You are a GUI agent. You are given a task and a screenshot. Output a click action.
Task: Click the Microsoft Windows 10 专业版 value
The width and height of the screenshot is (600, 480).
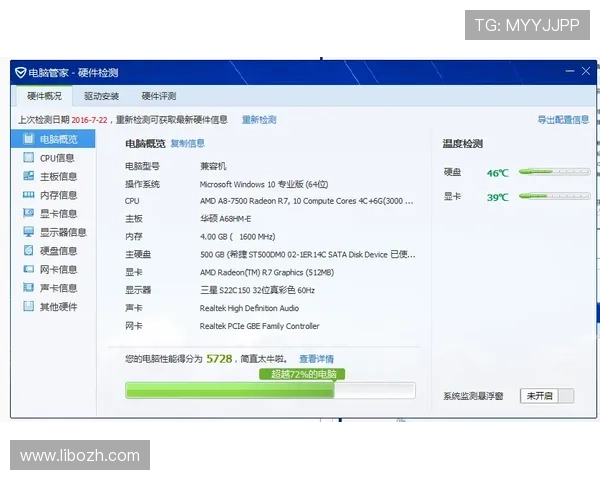[x=264, y=184]
